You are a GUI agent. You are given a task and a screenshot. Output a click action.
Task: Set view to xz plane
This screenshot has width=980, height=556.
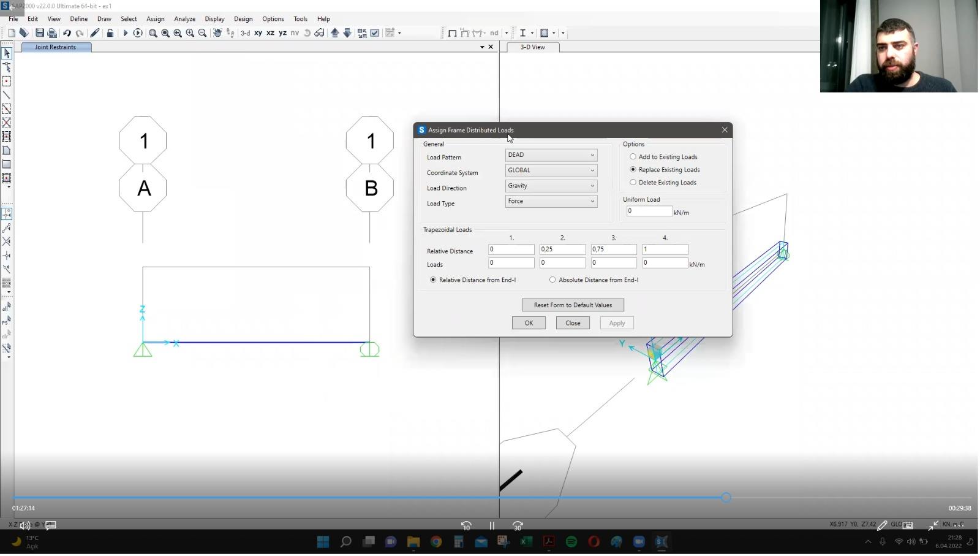pos(270,33)
